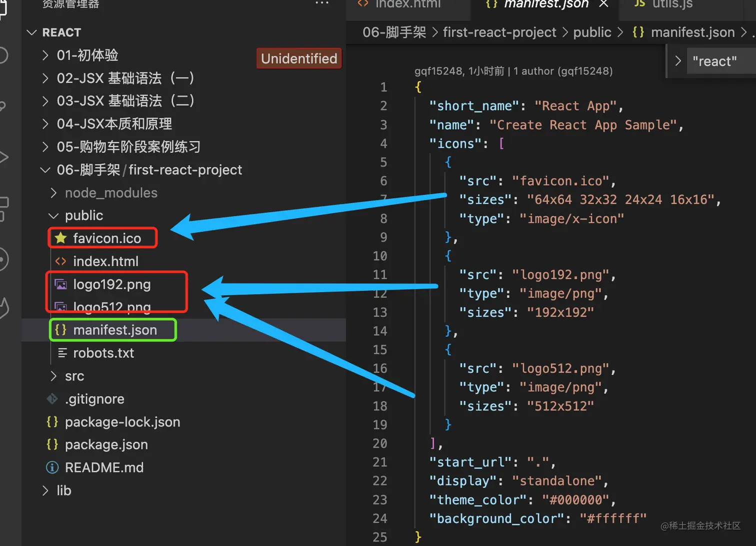
Task: Open README.md in the explorer
Action: click(x=104, y=467)
